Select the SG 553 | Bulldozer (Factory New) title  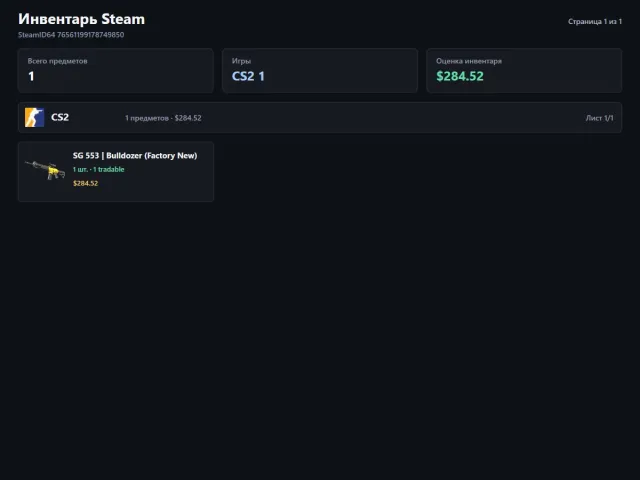point(135,156)
